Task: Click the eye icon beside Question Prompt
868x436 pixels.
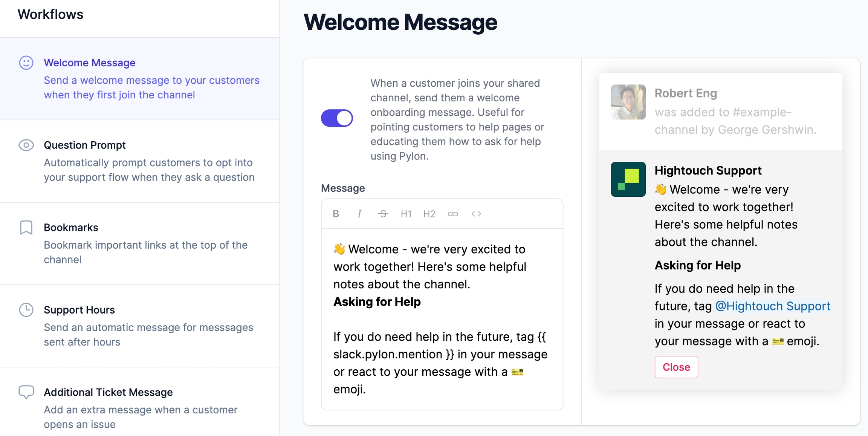Action: coord(26,145)
